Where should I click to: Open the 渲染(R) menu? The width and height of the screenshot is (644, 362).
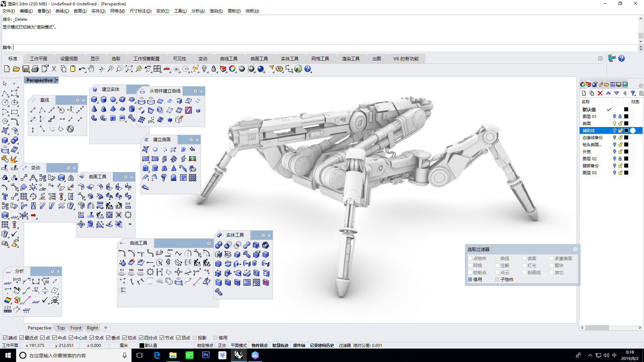[216, 11]
